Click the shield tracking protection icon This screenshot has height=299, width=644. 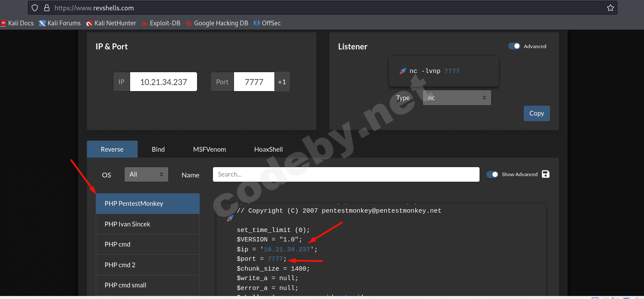35,8
